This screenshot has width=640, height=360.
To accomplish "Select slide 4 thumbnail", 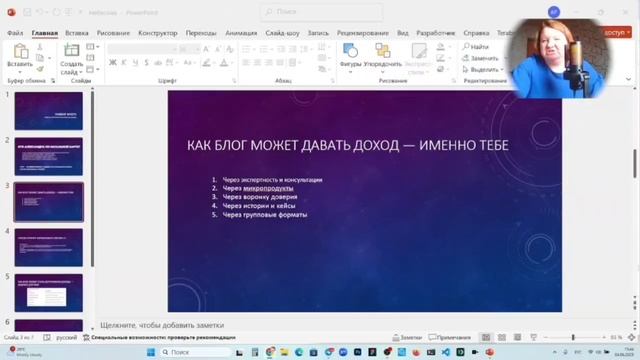I will 49,247.
